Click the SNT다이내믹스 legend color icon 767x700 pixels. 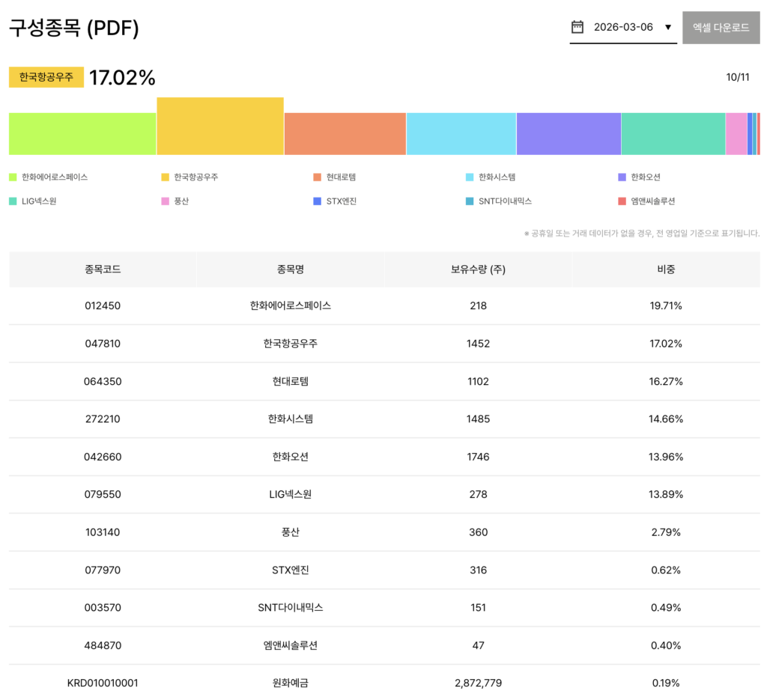coord(470,201)
